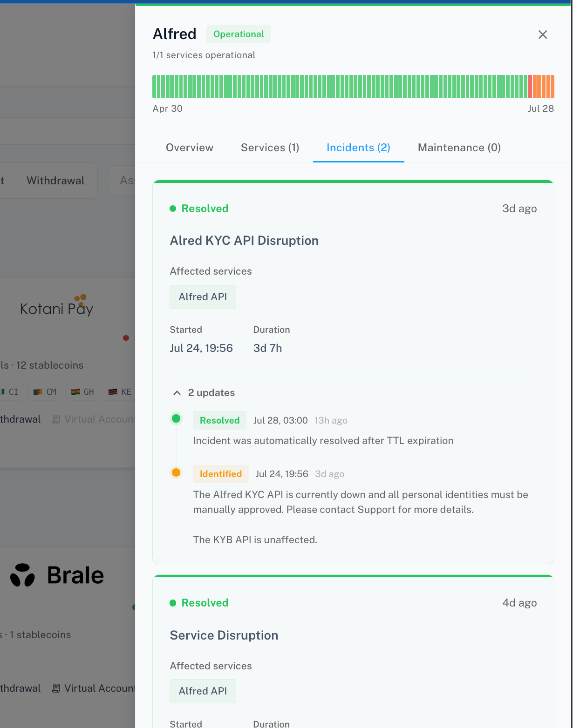
Task: Click 'The KYB API is unaffected.' text
Action: [255, 540]
